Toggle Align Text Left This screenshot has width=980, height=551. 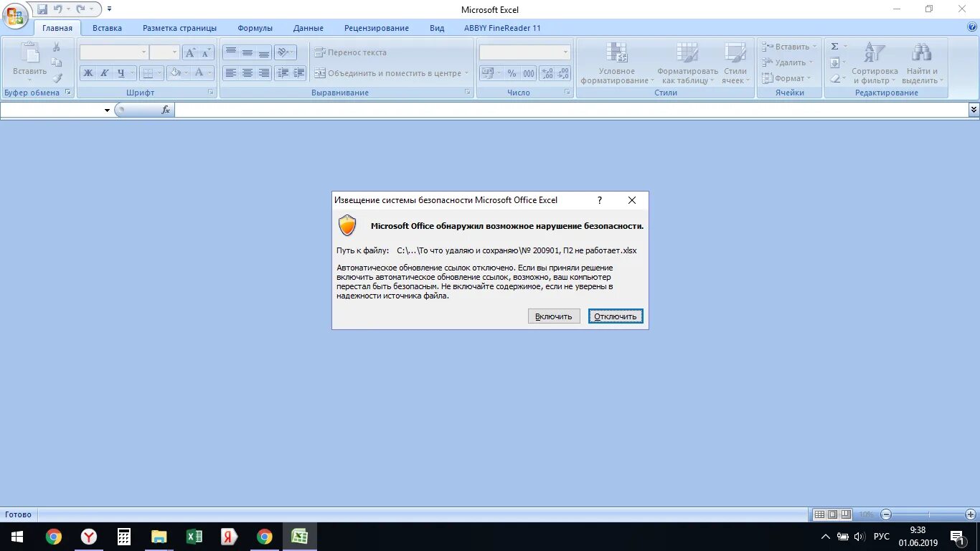[230, 72]
